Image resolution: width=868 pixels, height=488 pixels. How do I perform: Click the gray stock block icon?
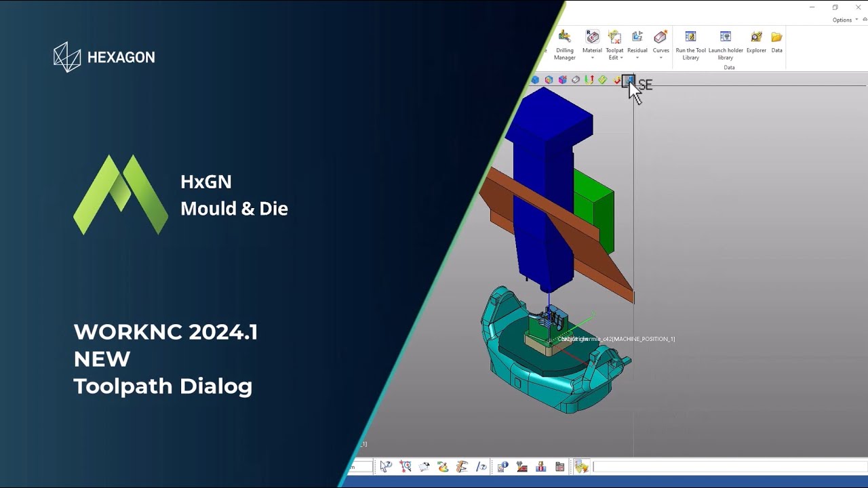tap(576, 80)
